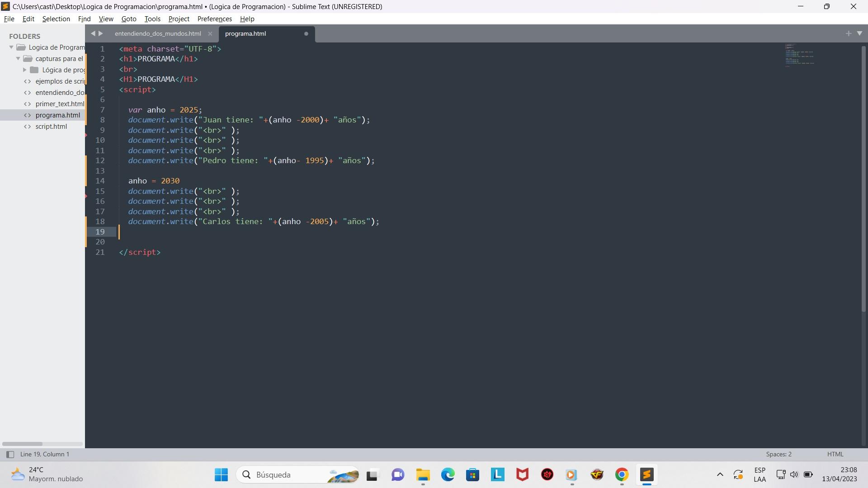Add new tab with plus icon
The image size is (868, 488).
[848, 33]
